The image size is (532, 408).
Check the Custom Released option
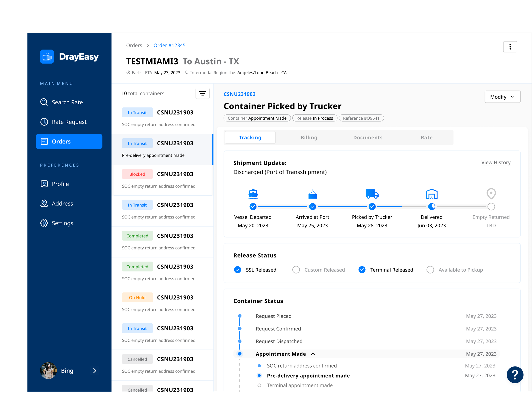296,270
